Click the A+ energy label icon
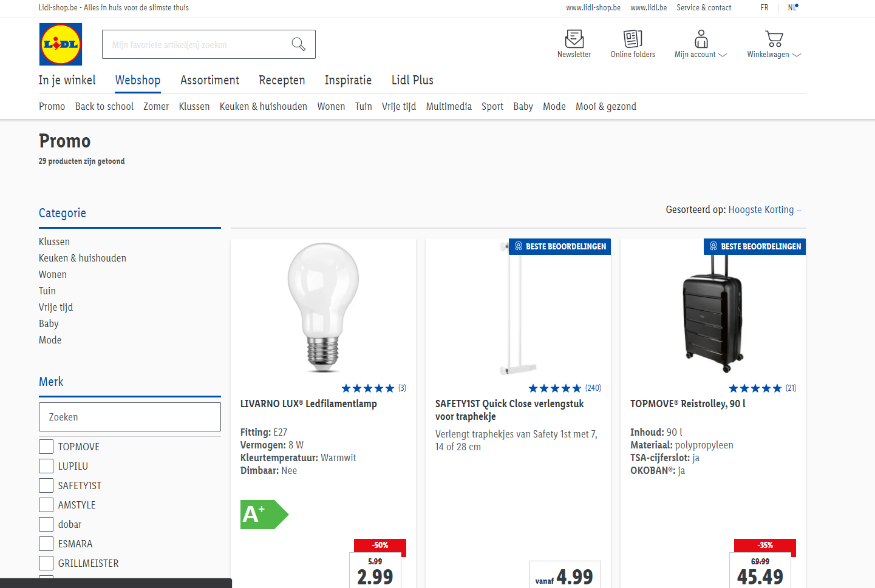This screenshot has width=875, height=588. pyautogui.click(x=264, y=515)
